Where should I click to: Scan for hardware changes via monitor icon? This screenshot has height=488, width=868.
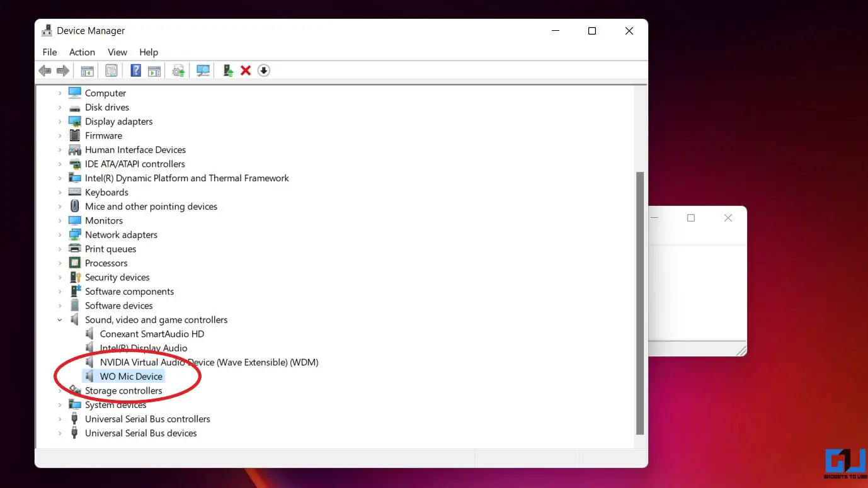[203, 71]
